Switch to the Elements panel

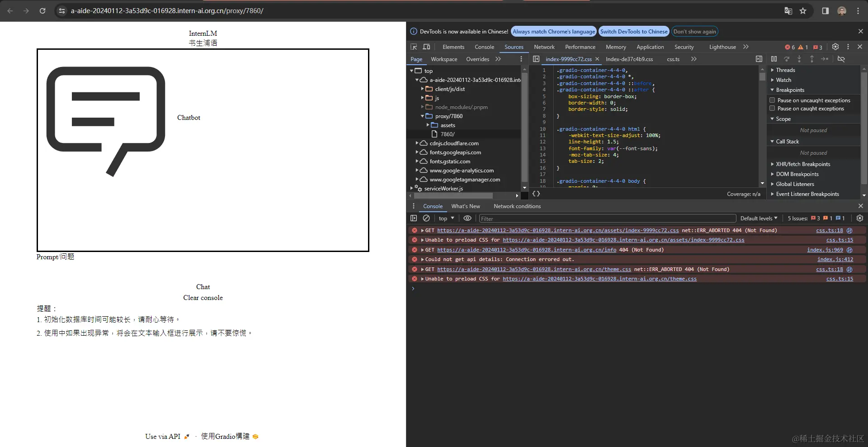(453, 47)
